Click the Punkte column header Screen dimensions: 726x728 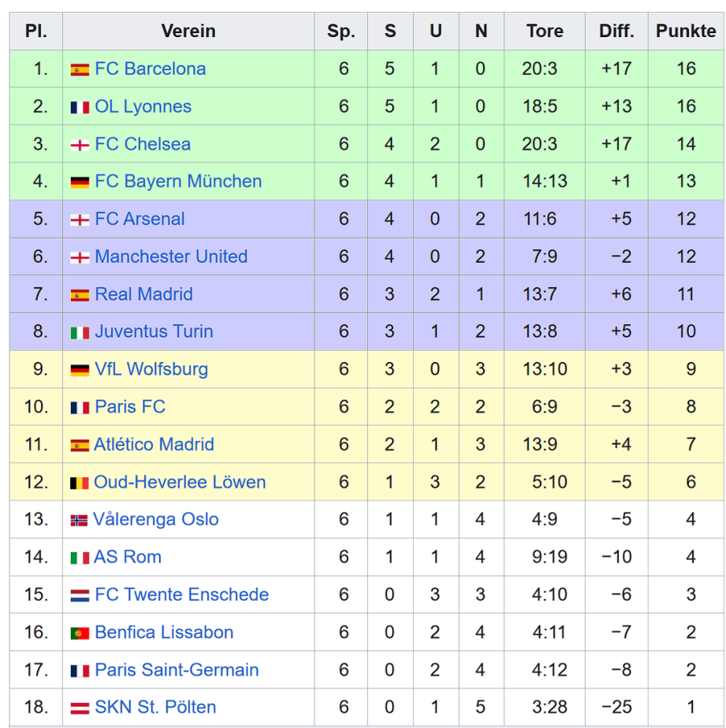pos(686,31)
